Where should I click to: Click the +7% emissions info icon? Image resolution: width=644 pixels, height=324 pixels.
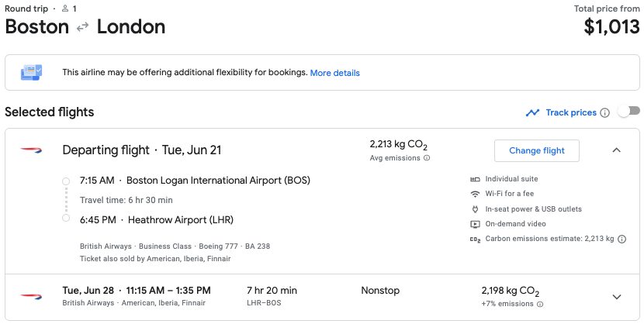click(540, 305)
